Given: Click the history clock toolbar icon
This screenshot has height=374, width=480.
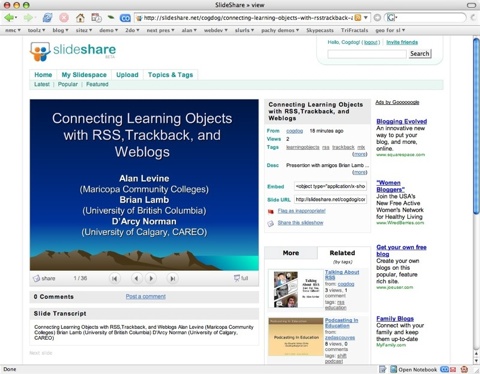Looking at the screenshot, I should (x=96, y=17).
